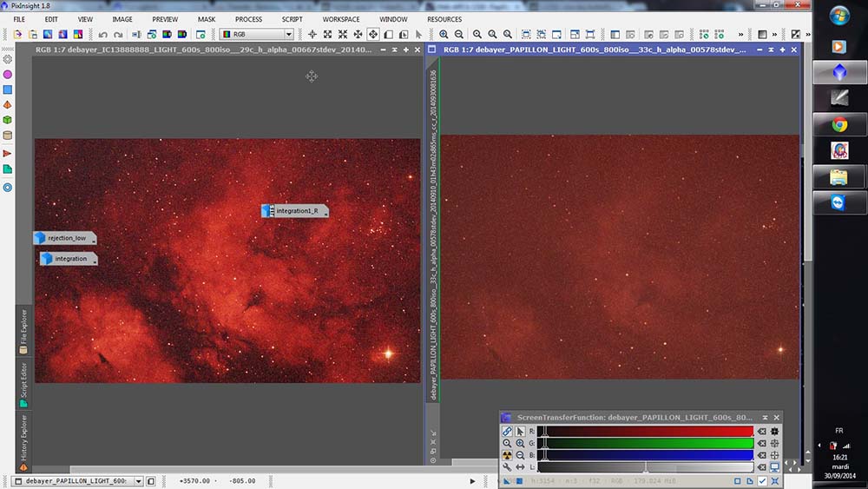Click the zoom in magnifier toolbar icon

pyautogui.click(x=444, y=35)
